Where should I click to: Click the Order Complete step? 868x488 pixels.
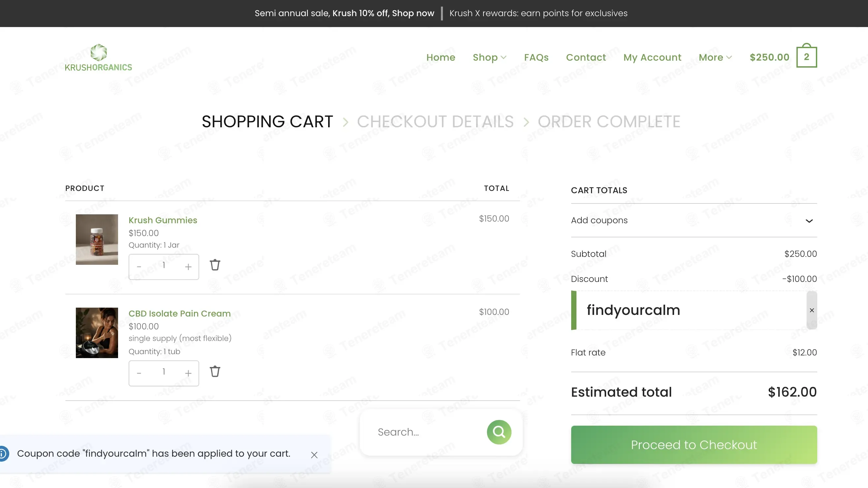coord(608,122)
